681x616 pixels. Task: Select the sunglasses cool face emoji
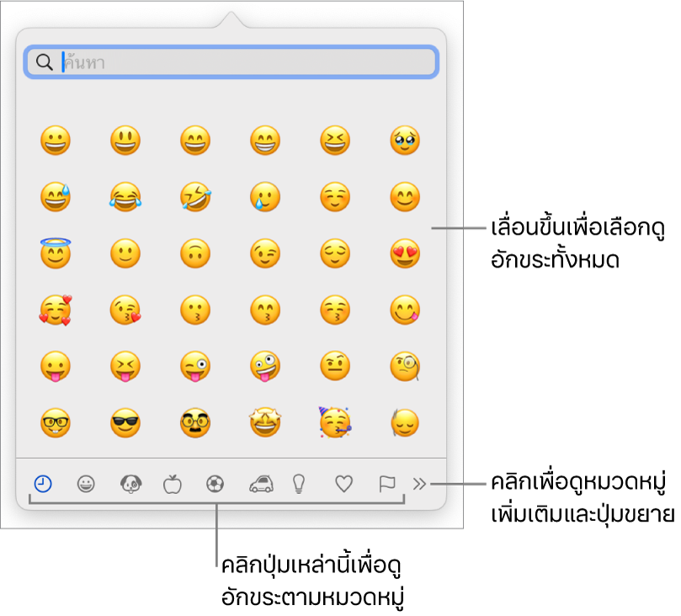tap(125, 422)
